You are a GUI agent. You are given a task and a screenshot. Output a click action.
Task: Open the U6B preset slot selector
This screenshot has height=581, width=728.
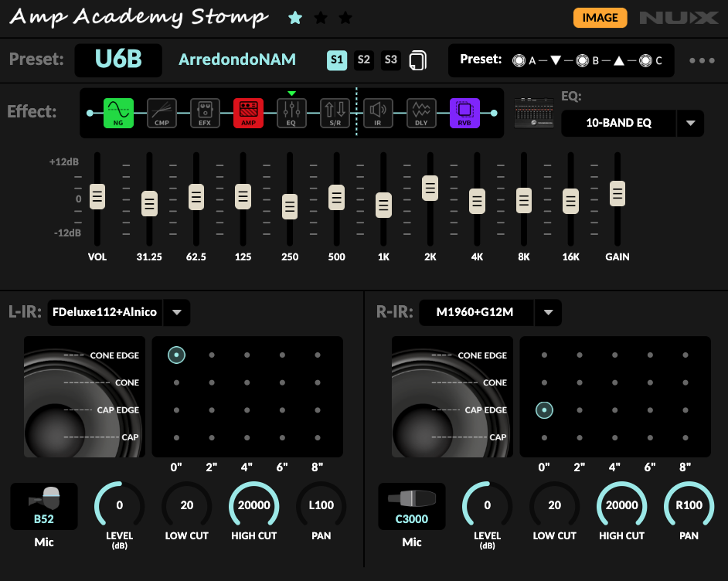pos(118,59)
